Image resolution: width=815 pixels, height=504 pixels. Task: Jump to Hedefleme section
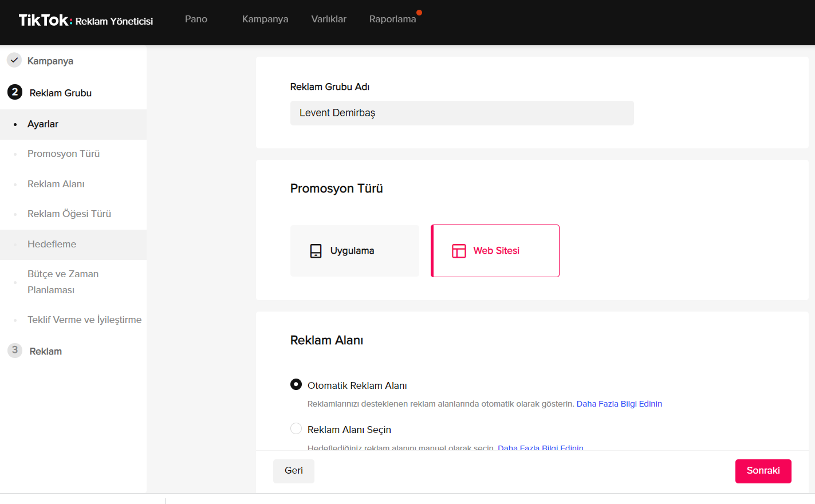tap(73, 244)
